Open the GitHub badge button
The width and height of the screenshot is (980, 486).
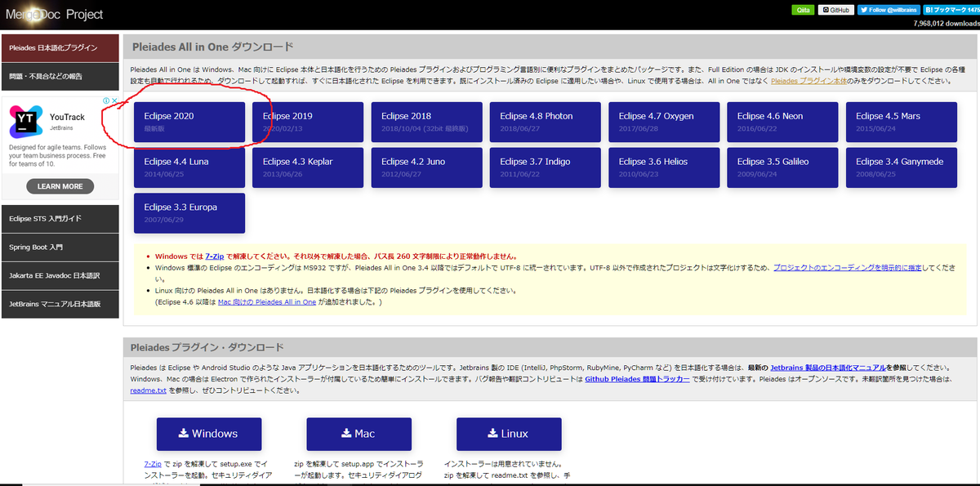836,10
